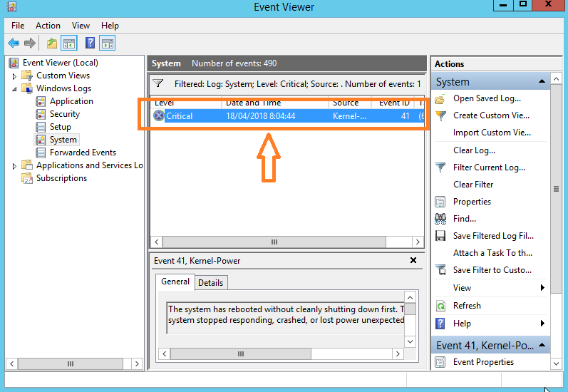This screenshot has width=568, height=392.
Task: Click the Save Filter to Custom View icon
Action: pyautogui.click(x=440, y=270)
